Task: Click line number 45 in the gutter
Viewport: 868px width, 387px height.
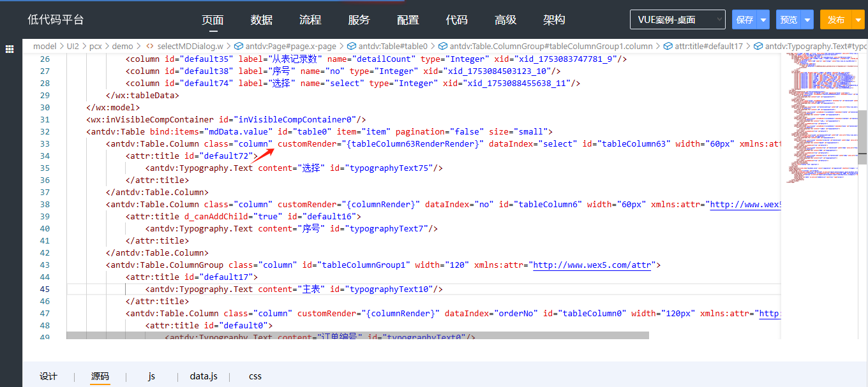Action: pos(45,289)
